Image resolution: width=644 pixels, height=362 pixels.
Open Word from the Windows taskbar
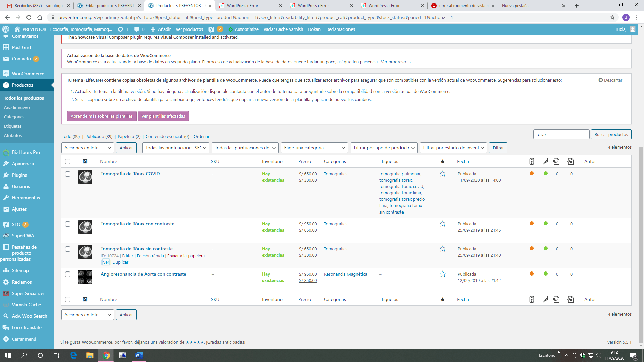139,355
